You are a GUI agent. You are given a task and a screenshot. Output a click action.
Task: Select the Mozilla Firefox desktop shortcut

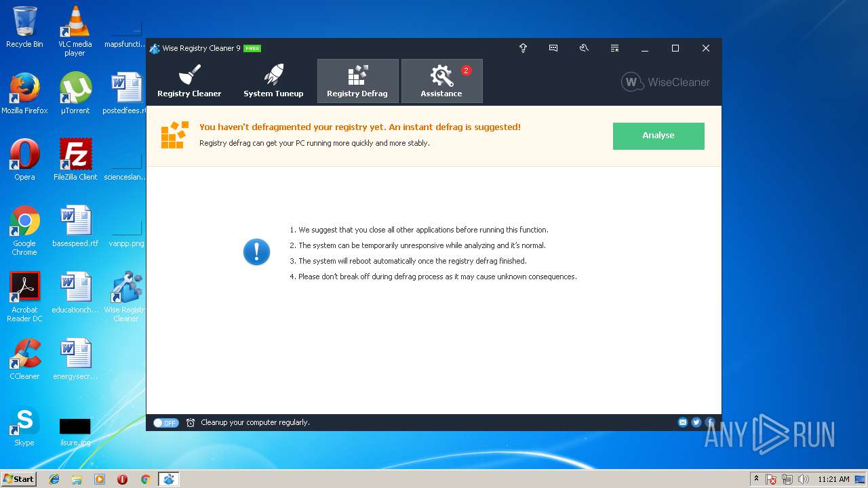click(x=24, y=94)
